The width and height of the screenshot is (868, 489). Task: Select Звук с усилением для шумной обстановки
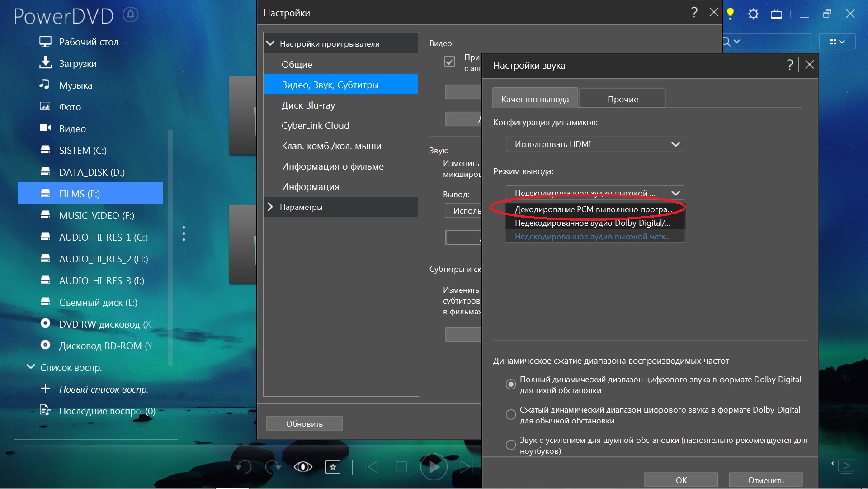(x=511, y=445)
